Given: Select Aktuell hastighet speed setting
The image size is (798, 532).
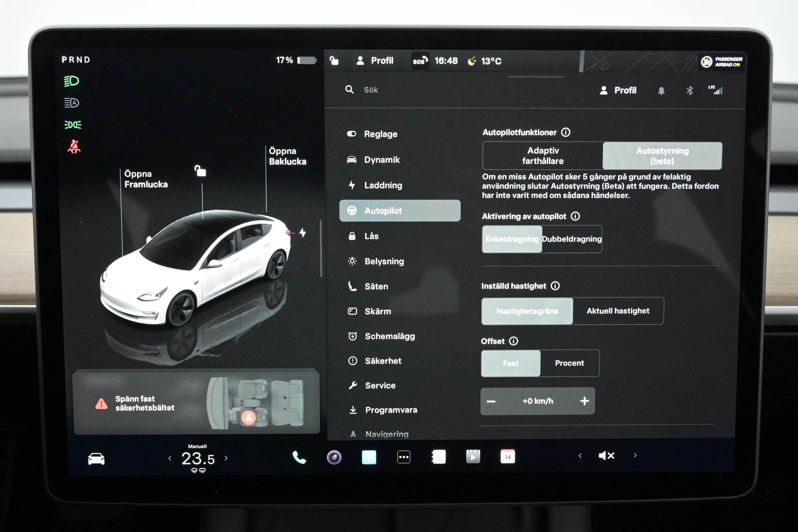Looking at the screenshot, I should click(618, 310).
